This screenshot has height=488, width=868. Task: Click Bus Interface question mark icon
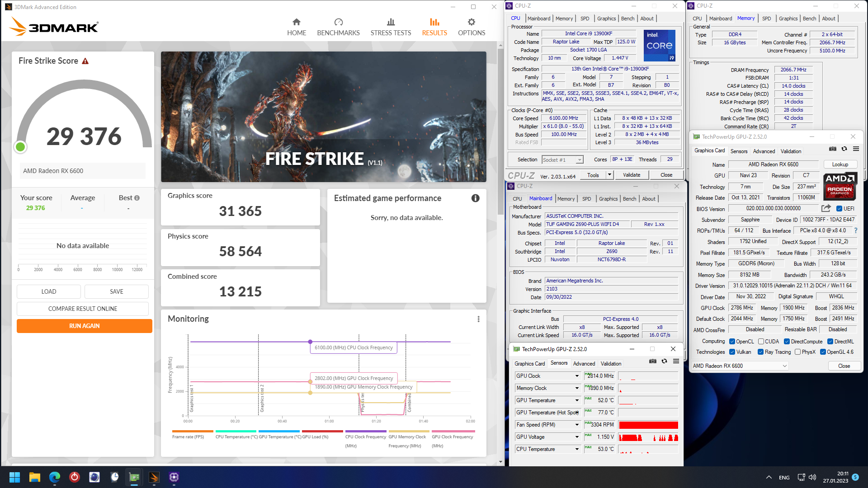click(x=856, y=230)
